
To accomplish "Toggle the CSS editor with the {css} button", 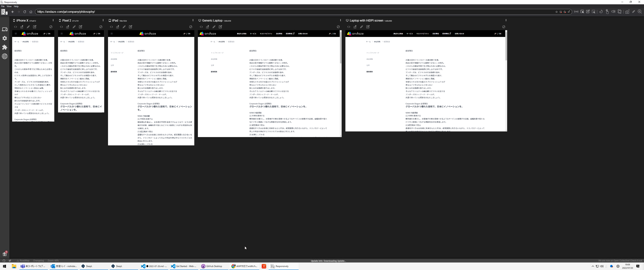I will pos(576,11).
